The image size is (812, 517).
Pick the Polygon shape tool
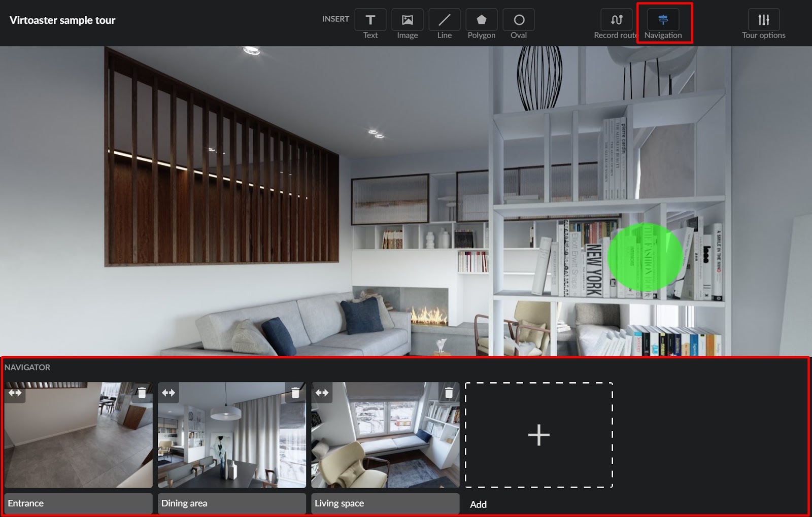click(x=481, y=20)
